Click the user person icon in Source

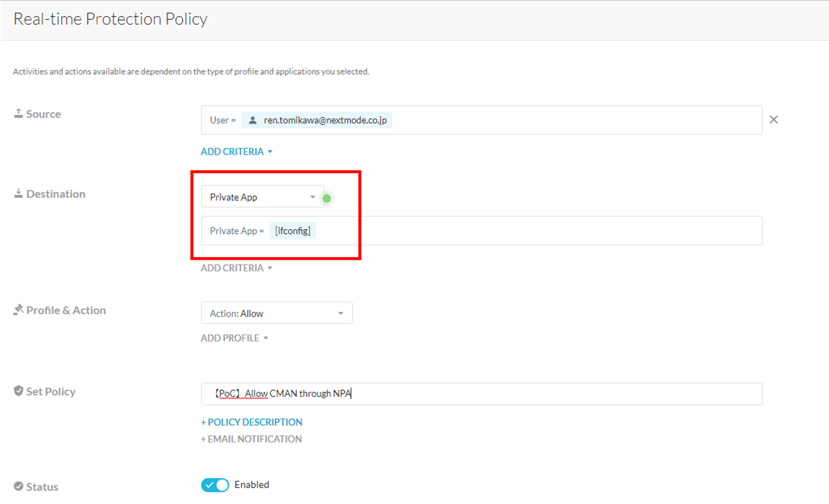[253, 120]
